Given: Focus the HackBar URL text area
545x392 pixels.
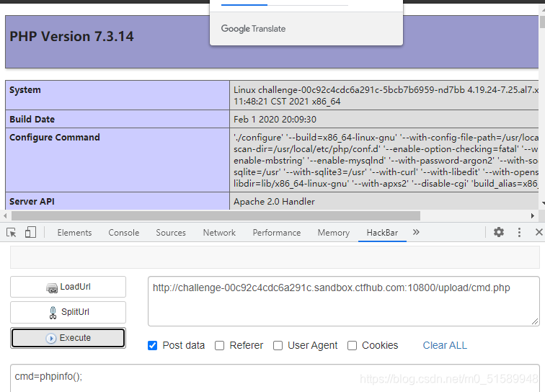Looking at the screenshot, I should (344, 301).
